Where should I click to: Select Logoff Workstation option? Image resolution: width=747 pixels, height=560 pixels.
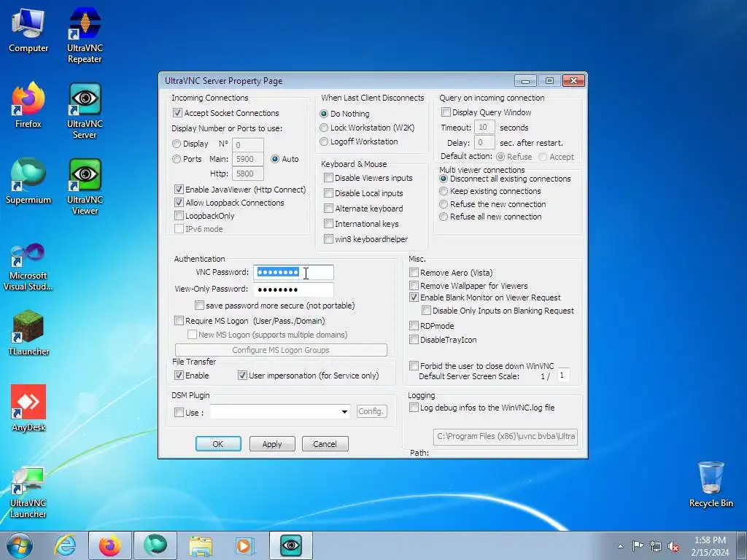coord(324,141)
